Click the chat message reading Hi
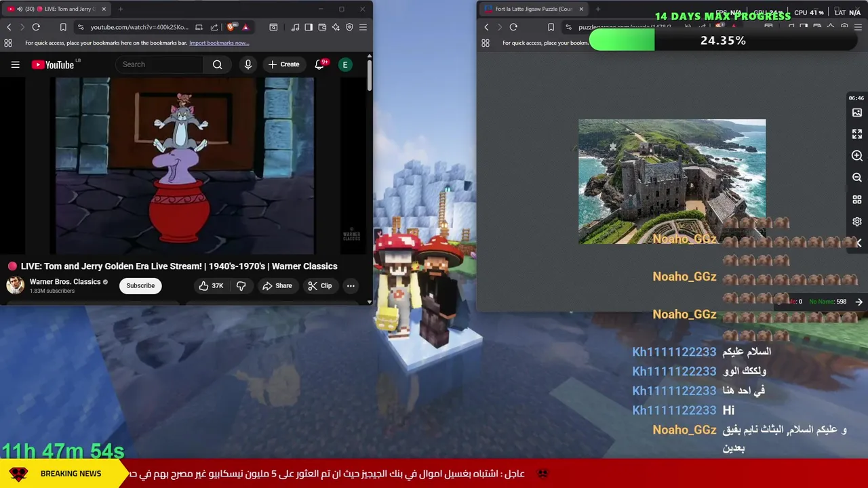The width and height of the screenshot is (868, 488). point(728,410)
